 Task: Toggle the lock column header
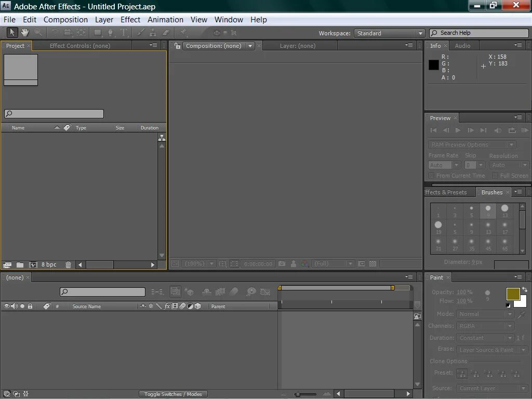tap(30, 306)
